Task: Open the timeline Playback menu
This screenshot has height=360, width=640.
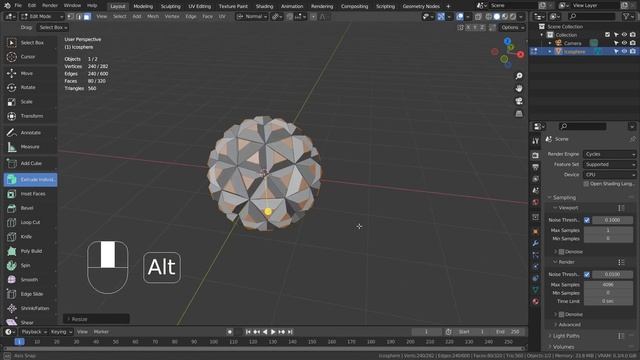Action: coord(33,332)
